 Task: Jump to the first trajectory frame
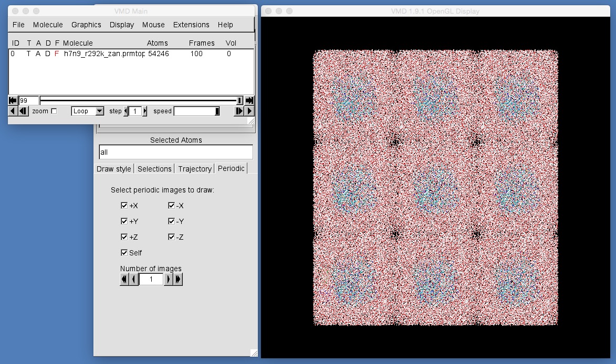pos(13,100)
